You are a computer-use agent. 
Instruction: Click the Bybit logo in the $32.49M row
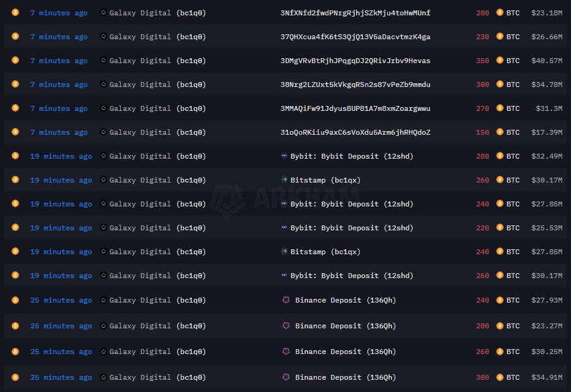point(284,156)
